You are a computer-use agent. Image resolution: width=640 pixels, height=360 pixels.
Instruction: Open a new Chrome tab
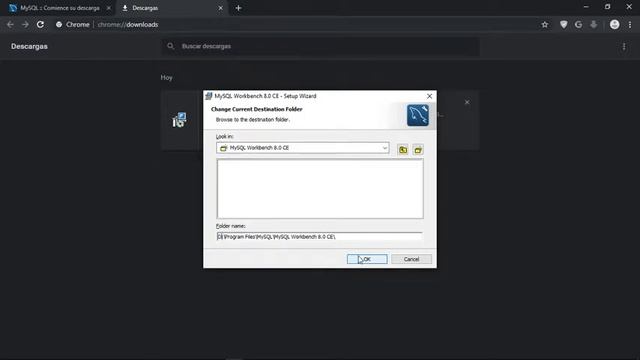238,8
